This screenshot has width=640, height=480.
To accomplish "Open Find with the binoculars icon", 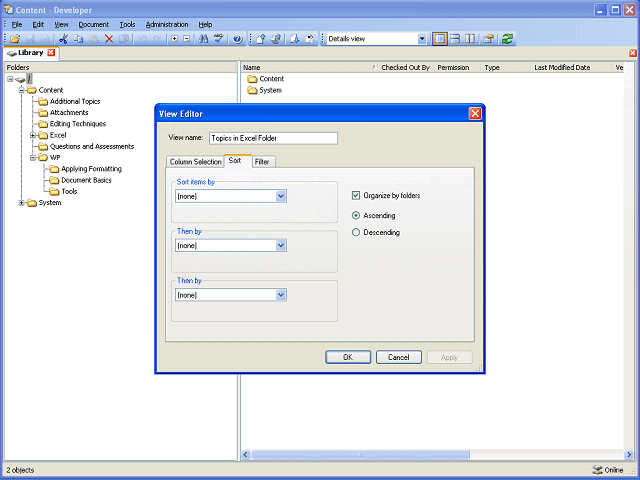I will coord(203,39).
